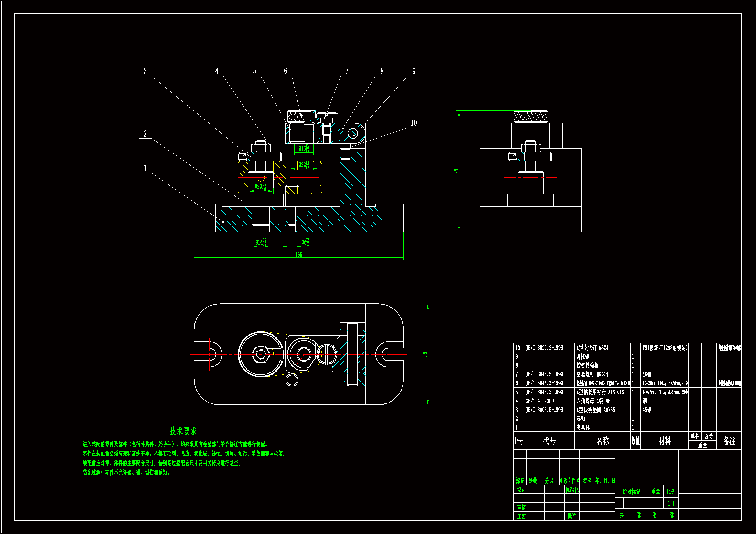The height and width of the screenshot is (534, 756).
Task: Select the 夹具体 cell in the parts list
Action: (583, 427)
